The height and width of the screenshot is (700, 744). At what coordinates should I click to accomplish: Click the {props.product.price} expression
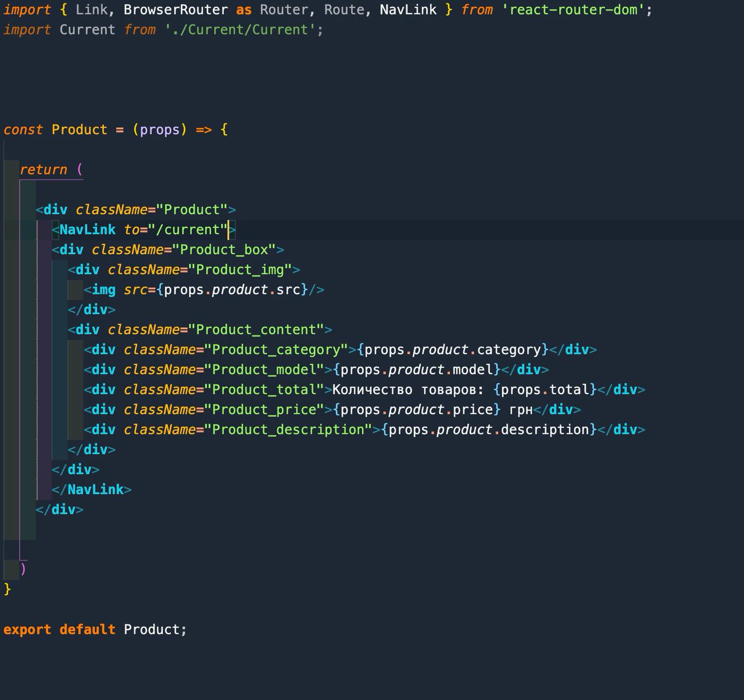click(417, 410)
